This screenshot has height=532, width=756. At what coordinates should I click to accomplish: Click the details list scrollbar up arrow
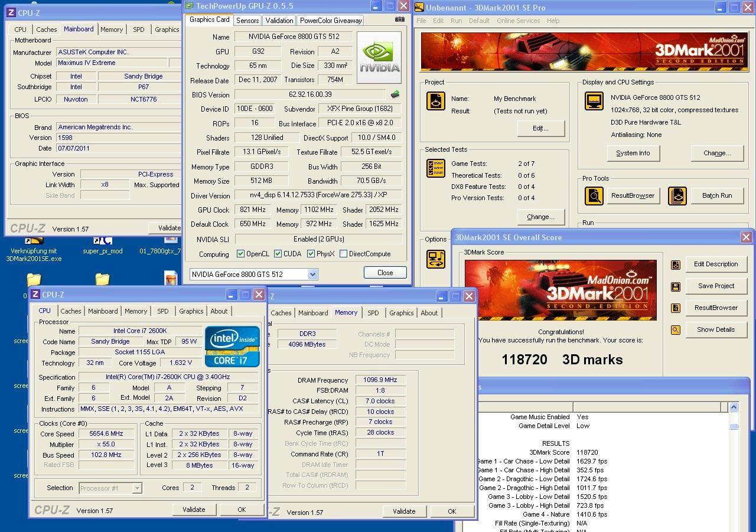coord(734,407)
